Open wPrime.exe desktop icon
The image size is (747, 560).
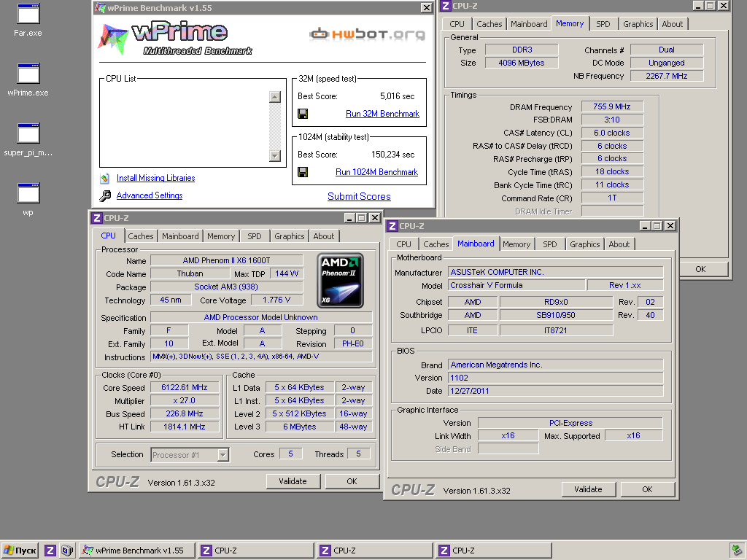[x=28, y=80]
